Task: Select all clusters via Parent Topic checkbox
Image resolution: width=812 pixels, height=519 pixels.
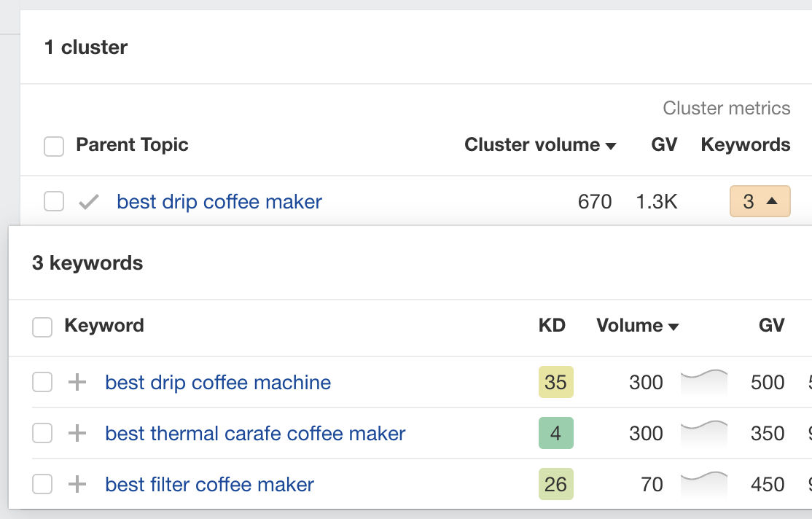Action: (53, 146)
